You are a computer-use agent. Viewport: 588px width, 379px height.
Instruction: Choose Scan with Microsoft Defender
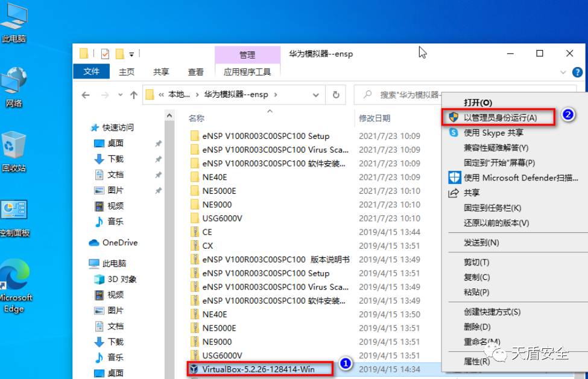click(520, 178)
